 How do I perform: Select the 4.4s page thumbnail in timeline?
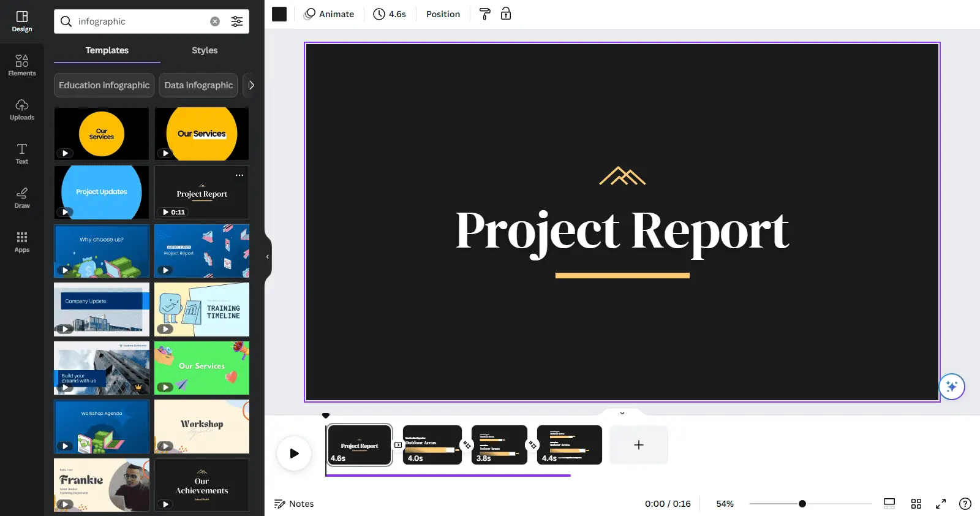pos(570,445)
